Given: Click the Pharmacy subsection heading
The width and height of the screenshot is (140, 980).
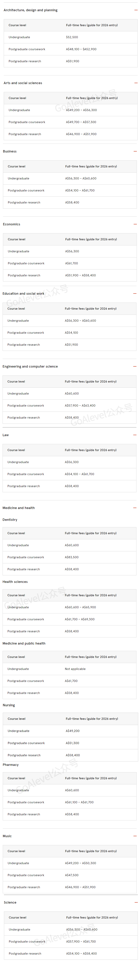Looking at the screenshot, I should click(11, 765).
